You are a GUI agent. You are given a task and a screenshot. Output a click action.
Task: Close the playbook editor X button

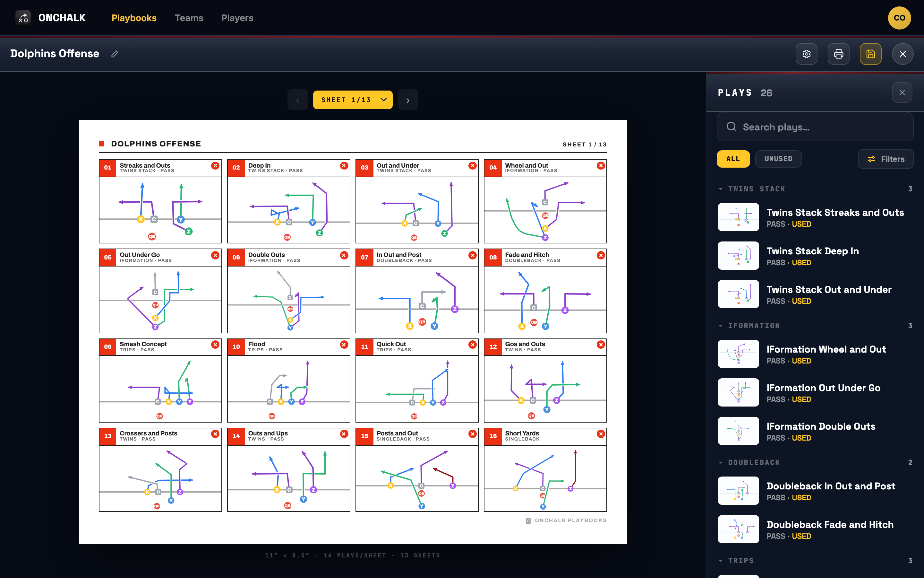(x=903, y=54)
